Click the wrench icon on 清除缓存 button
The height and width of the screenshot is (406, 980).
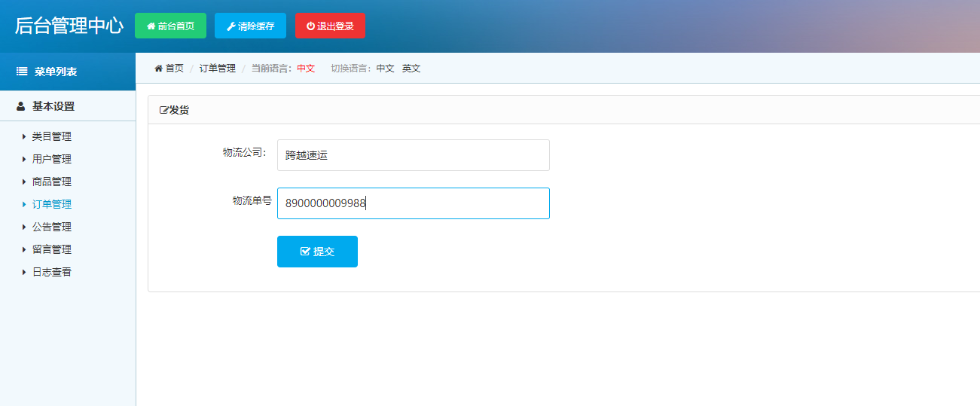coord(231,26)
